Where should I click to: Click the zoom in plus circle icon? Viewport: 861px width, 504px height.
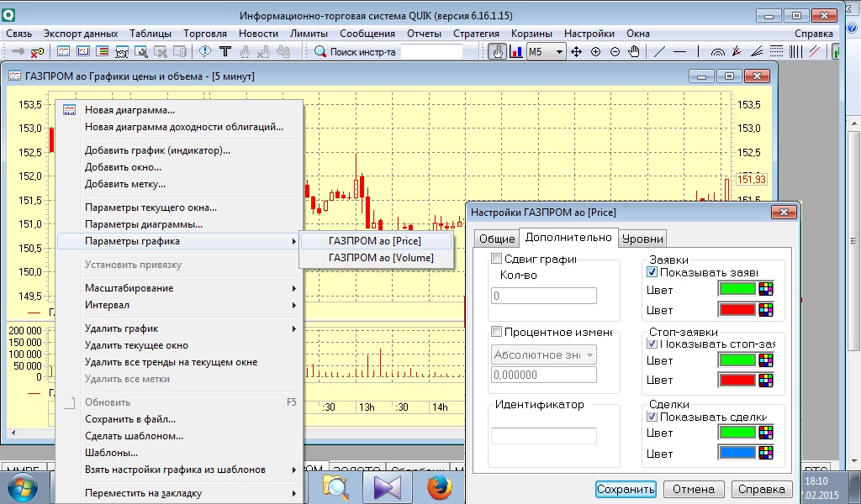click(596, 51)
